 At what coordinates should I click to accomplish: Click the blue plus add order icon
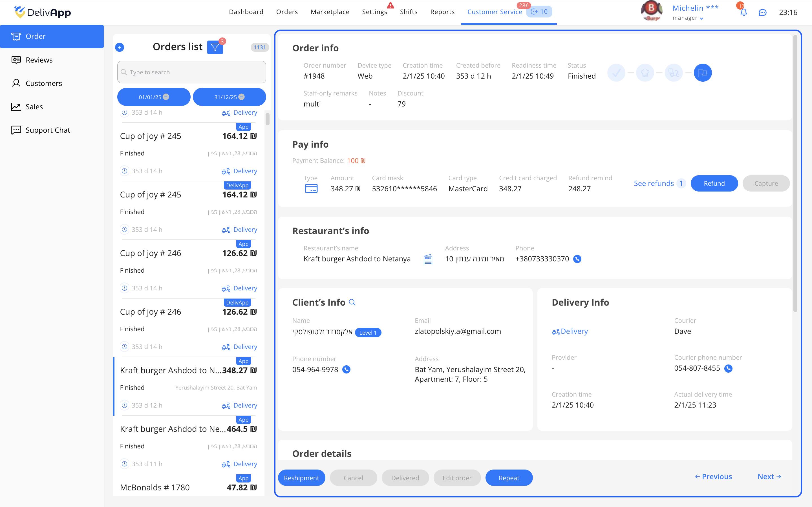(120, 47)
